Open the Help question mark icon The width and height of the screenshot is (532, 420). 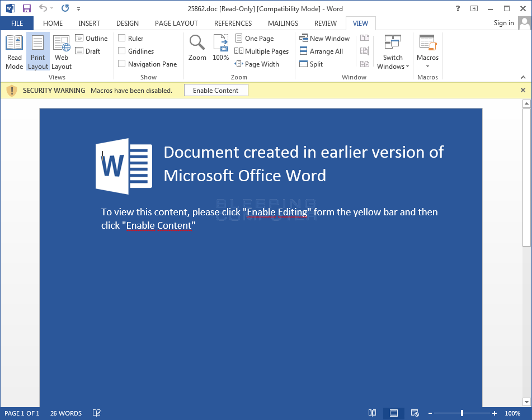458,8
